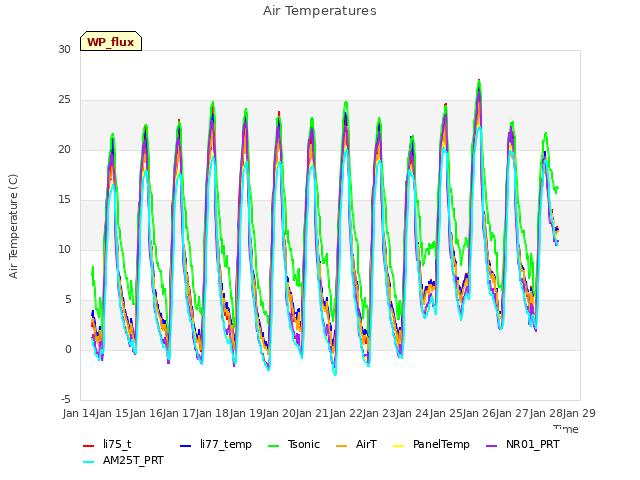Image resolution: width=640 pixels, height=480 pixels.
Task: Click the Jan 16 x-axis tick label
Action: [x=146, y=413]
